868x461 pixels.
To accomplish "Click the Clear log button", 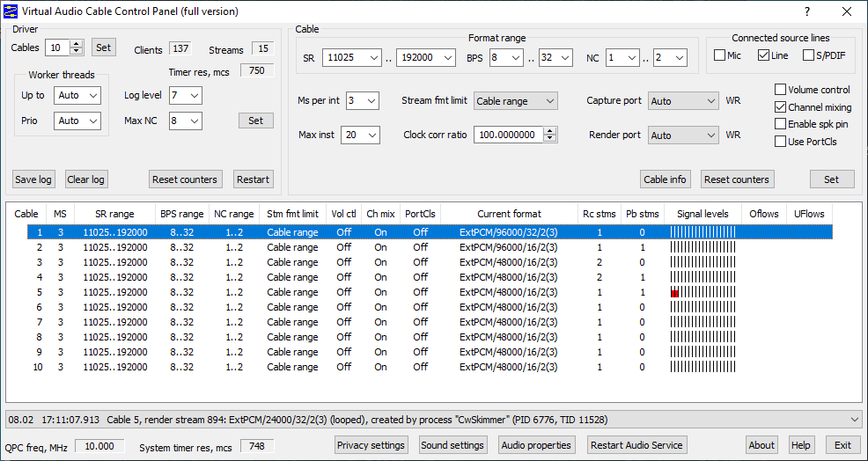I will tap(85, 179).
